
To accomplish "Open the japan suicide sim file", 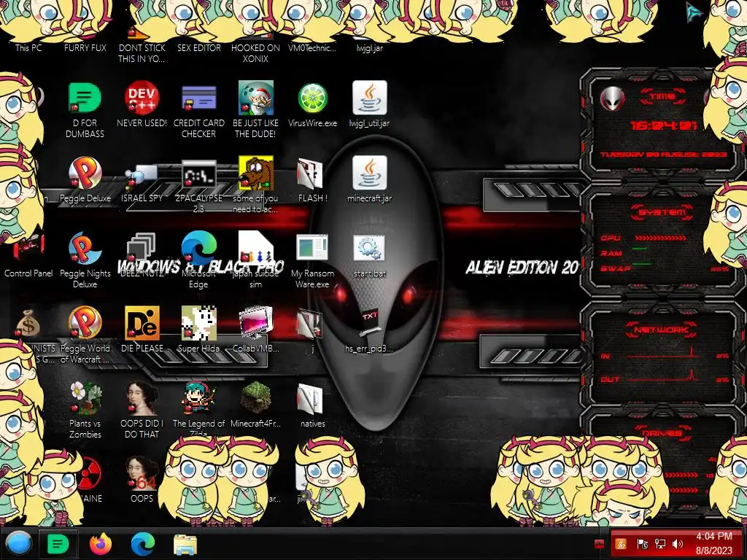I will [x=256, y=249].
